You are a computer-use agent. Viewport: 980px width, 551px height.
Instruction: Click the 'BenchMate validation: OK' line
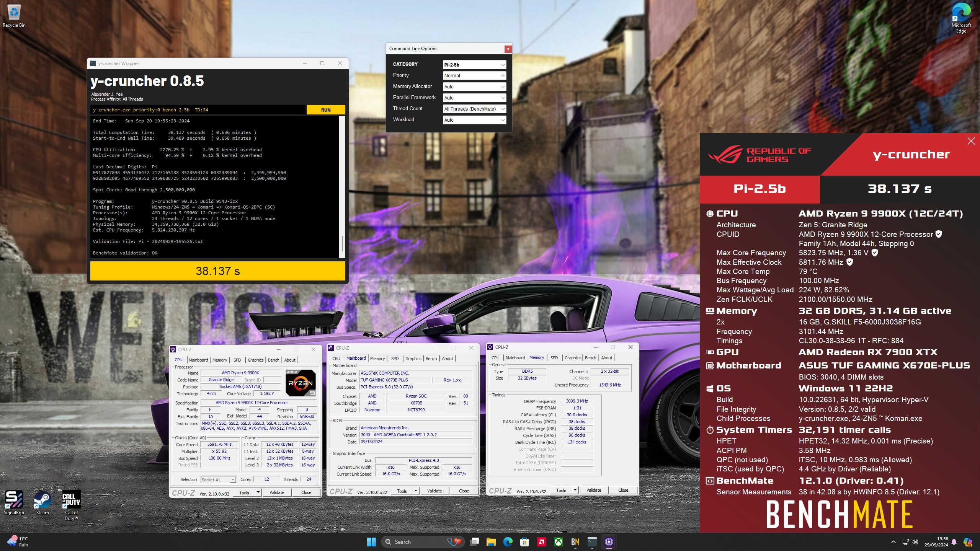point(125,253)
